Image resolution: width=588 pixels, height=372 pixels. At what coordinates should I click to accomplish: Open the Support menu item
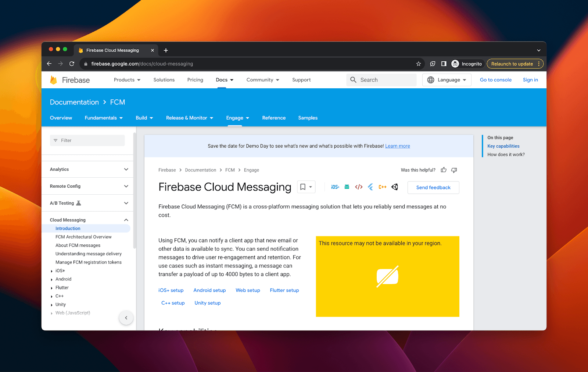[x=301, y=80]
